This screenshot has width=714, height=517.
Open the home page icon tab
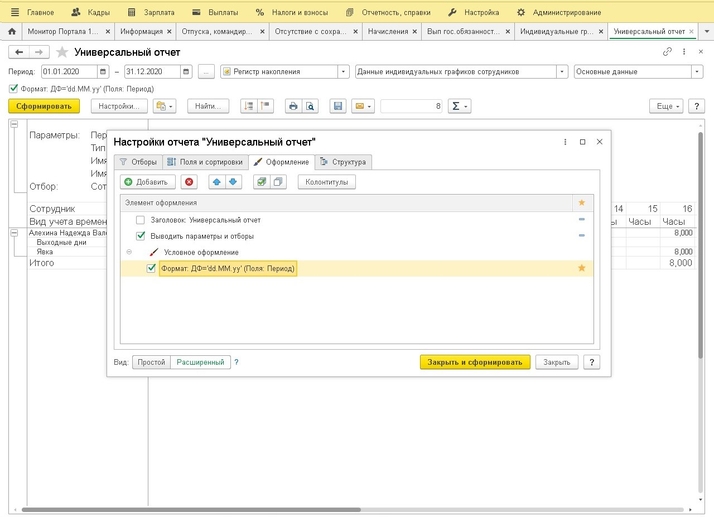pos(11,31)
